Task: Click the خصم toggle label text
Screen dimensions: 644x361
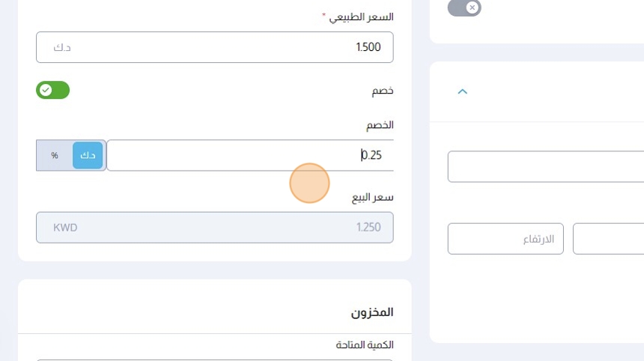Action: 383,91
